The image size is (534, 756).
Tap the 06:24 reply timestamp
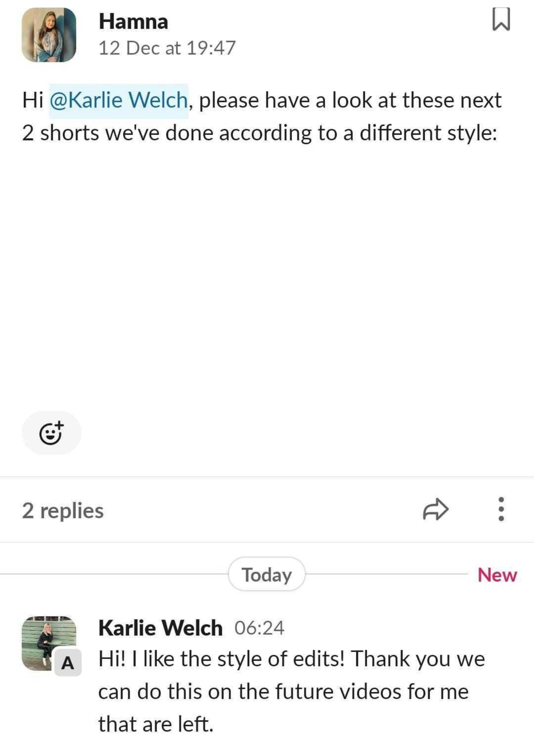pyautogui.click(x=259, y=628)
